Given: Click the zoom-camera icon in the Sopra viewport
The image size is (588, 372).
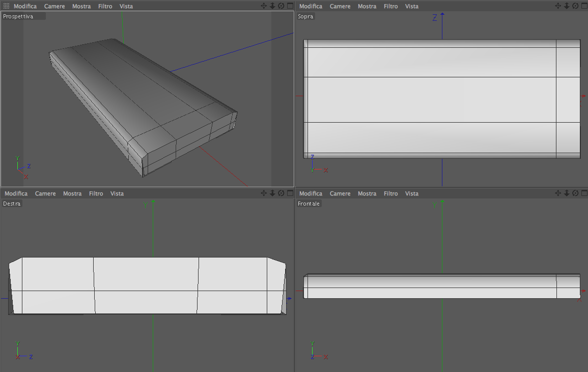Looking at the screenshot, I should pyautogui.click(x=567, y=6).
